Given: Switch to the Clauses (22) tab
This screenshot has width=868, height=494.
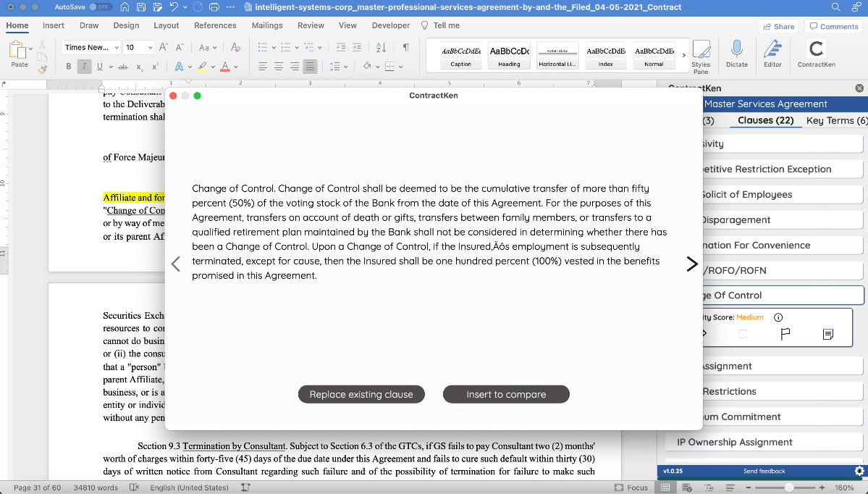Looking at the screenshot, I should [765, 120].
